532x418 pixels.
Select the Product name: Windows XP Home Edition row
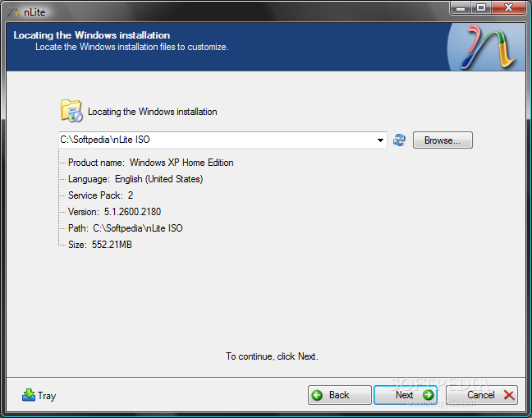(150, 163)
